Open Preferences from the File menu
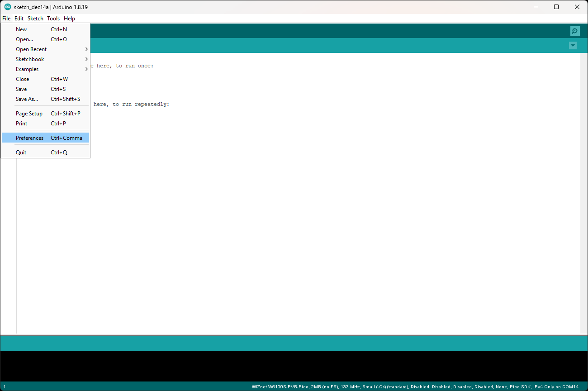 (x=45, y=138)
